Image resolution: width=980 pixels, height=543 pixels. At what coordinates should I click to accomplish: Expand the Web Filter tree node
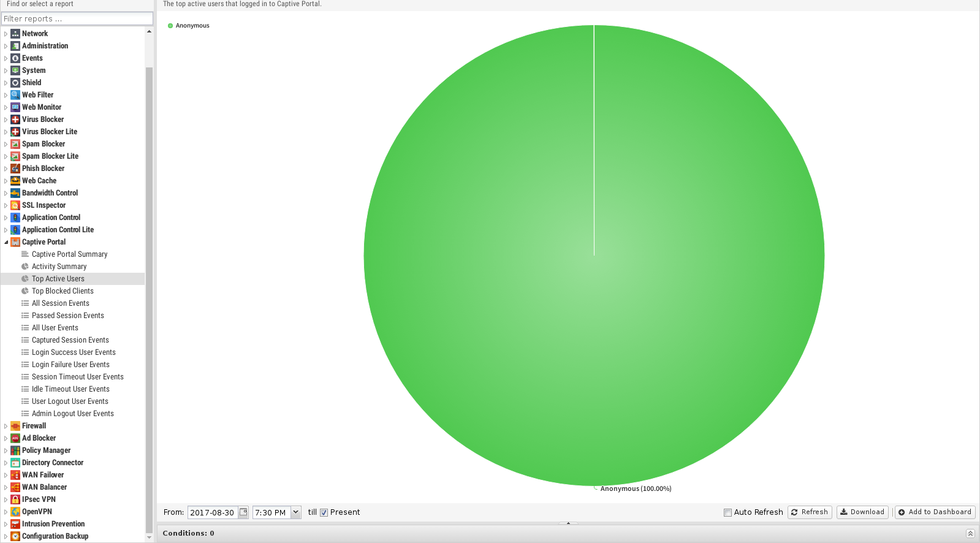click(x=6, y=95)
